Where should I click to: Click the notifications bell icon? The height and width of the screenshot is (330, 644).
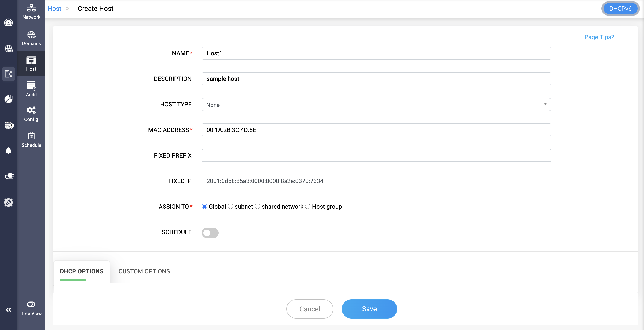click(x=9, y=151)
